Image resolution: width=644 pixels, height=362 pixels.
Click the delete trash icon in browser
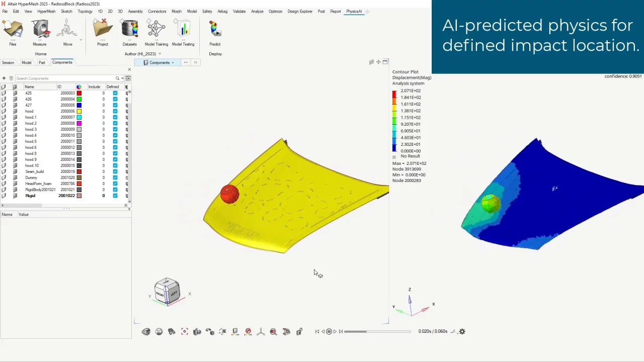[11, 78]
